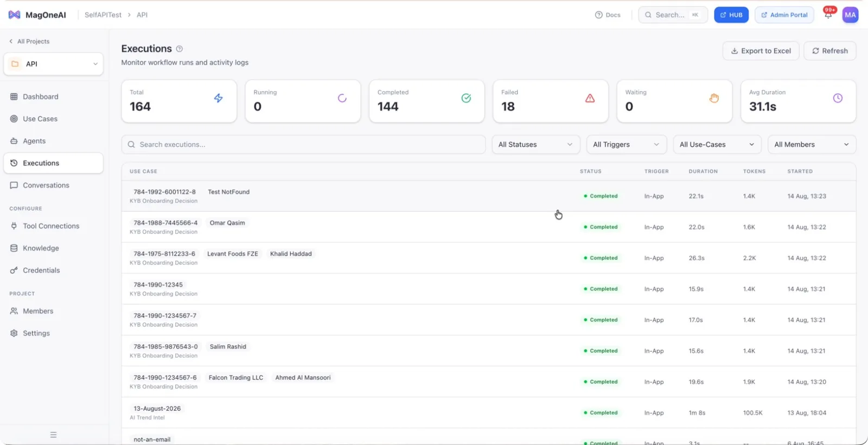868x445 pixels.
Task: Click the Omar Qasim tag
Action: click(x=227, y=223)
